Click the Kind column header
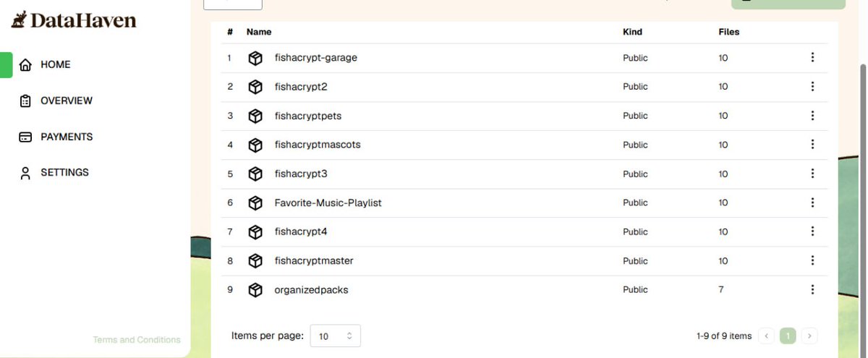This screenshot has height=358, width=868. tap(632, 32)
